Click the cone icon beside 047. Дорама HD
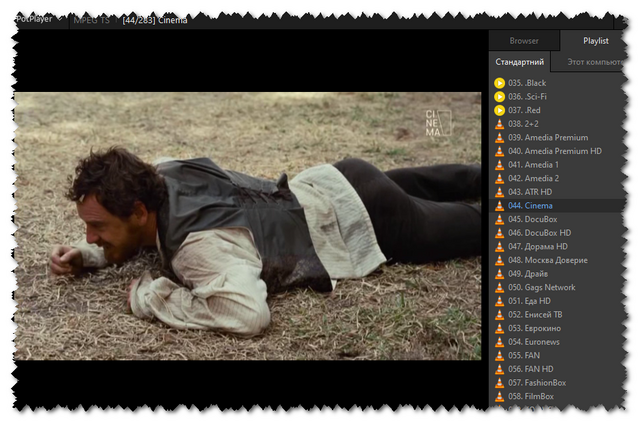Image resolution: width=640 pixels, height=423 pixels. click(500, 247)
